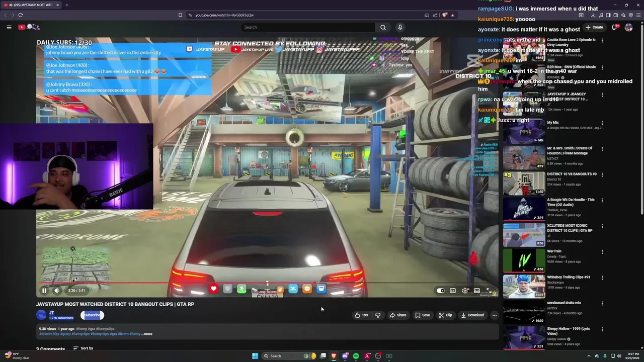Open the account avatar menu
The width and height of the screenshot is (644, 362).
[628, 27]
